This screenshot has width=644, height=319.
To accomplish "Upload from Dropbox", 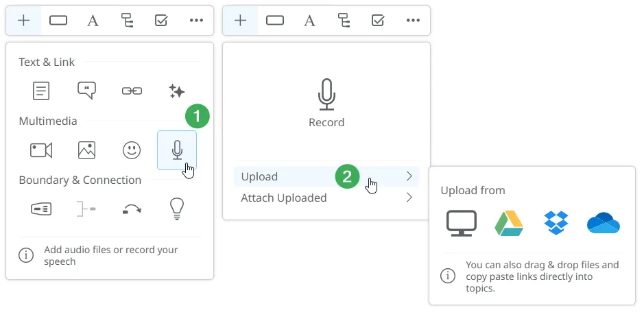I will tap(556, 223).
